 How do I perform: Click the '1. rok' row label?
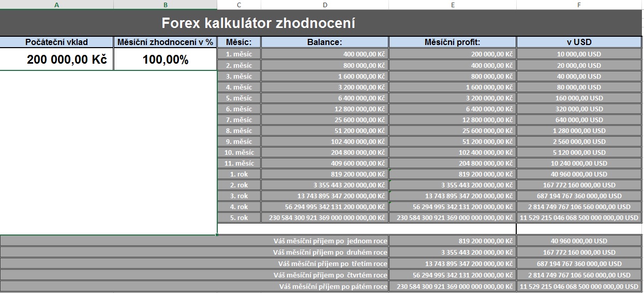pos(239,174)
